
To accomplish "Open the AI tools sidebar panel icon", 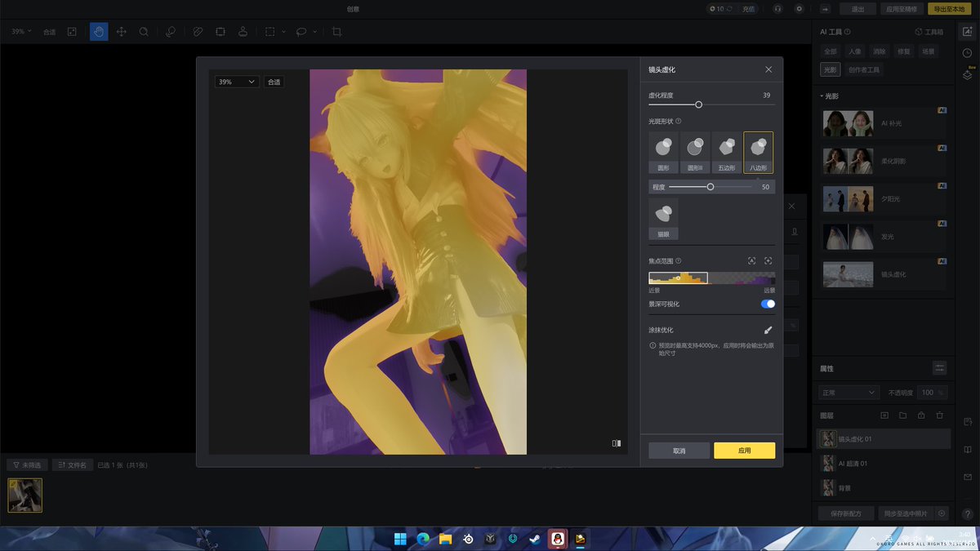I will [x=968, y=32].
